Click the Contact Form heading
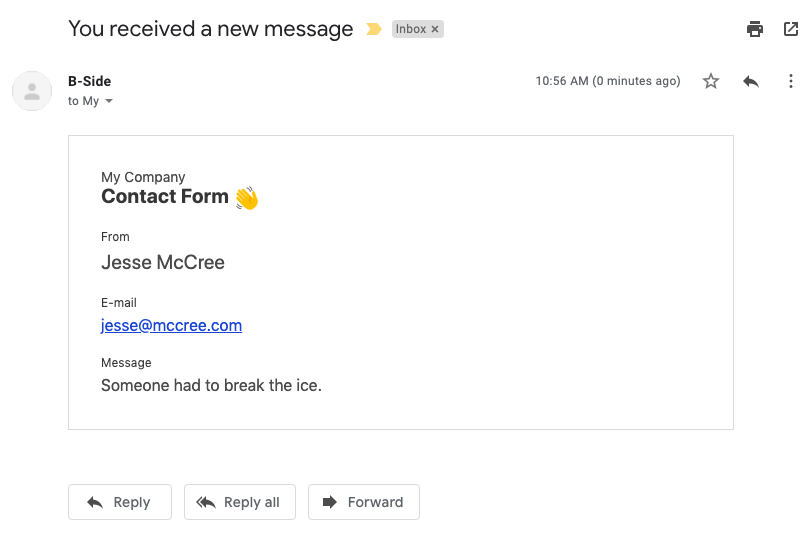 165,196
